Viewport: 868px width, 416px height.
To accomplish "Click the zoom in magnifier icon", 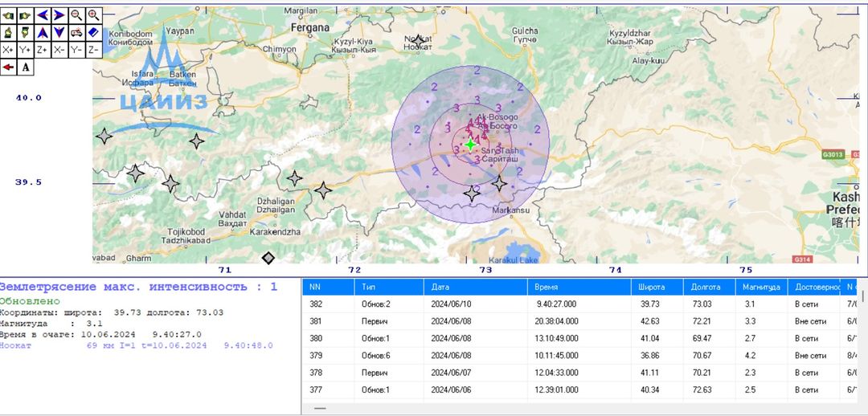I will [x=94, y=14].
